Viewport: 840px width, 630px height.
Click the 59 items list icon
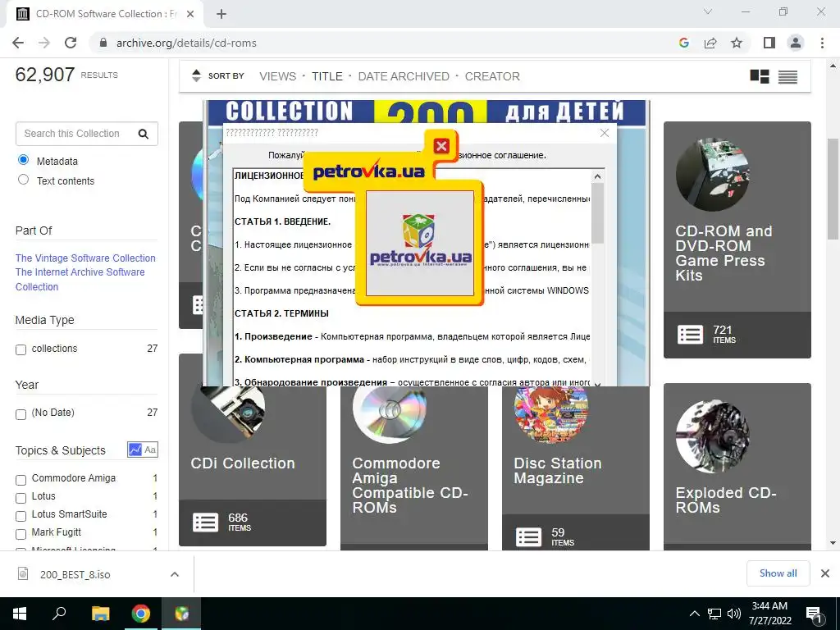coord(529,536)
